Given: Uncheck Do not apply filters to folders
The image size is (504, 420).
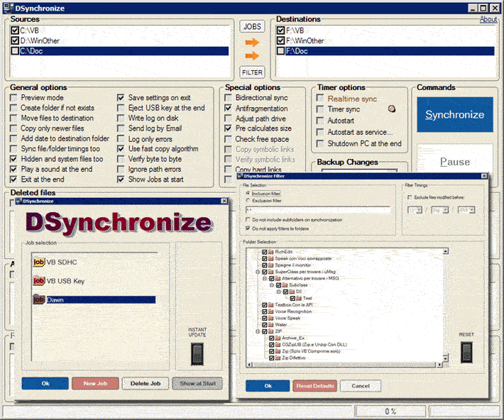Looking at the screenshot, I should point(248,228).
